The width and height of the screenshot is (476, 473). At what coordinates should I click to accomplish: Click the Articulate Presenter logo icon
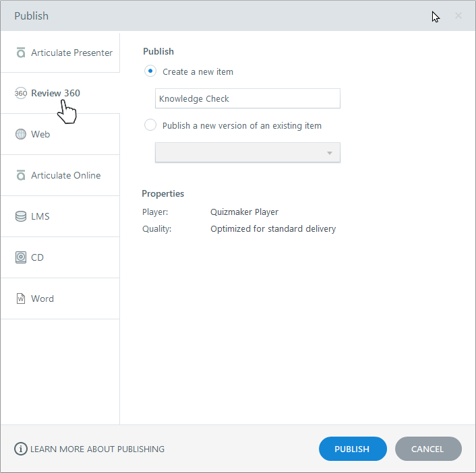[x=21, y=53]
